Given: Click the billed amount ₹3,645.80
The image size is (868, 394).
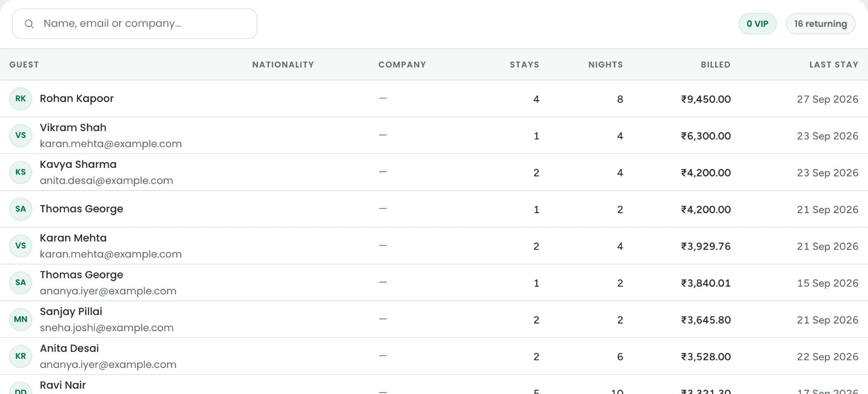Looking at the screenshot, I should [706, 320].
